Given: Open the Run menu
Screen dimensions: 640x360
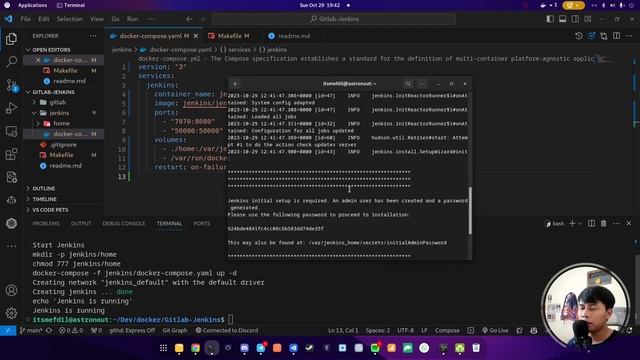Looking at the screenshot, I should coord(132,19).
